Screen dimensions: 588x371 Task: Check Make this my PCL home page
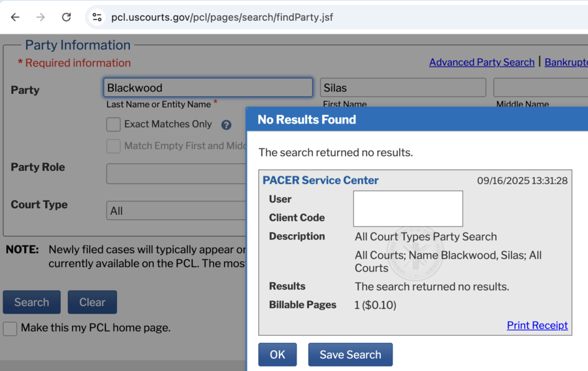[x=10, y=329]
